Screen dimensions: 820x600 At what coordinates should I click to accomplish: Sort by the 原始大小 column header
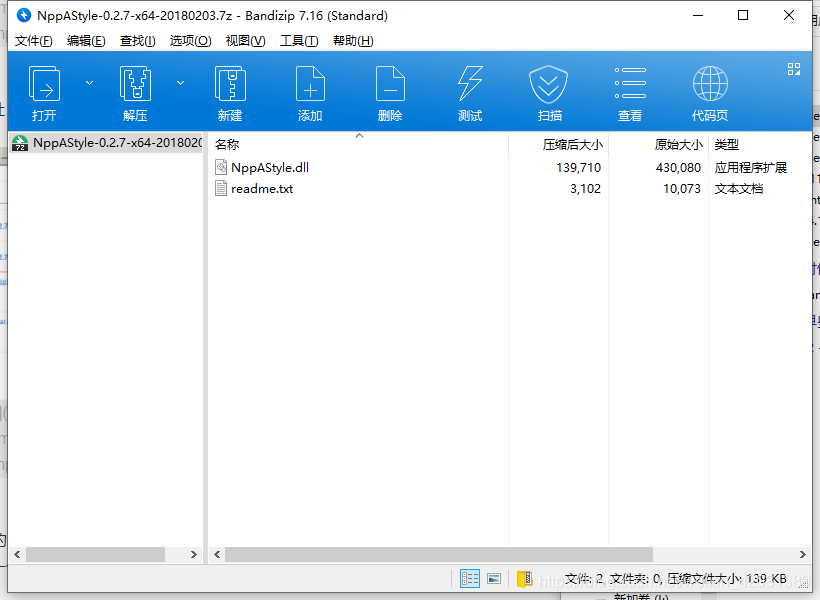pos(658,144)
